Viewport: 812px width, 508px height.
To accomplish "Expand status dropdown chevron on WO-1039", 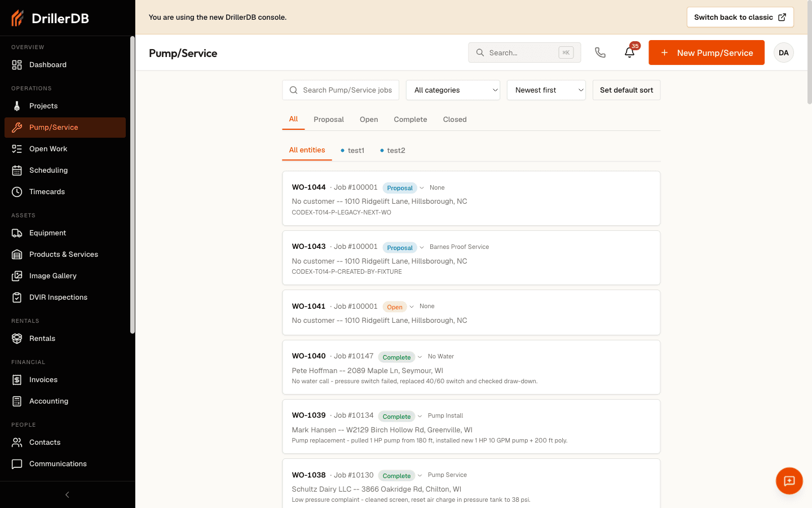I will coord(420,416).
